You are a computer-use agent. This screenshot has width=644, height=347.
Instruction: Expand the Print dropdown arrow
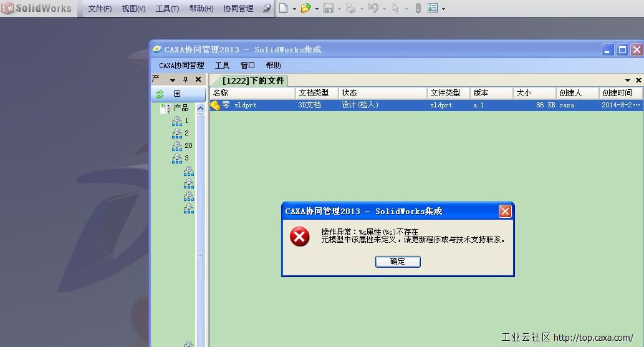point(362,9)
